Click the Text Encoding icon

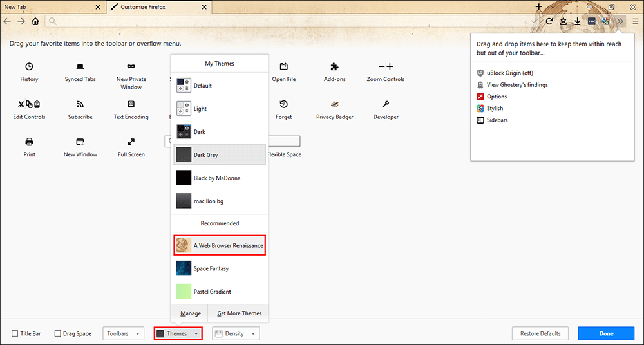[x=131, y=104]
